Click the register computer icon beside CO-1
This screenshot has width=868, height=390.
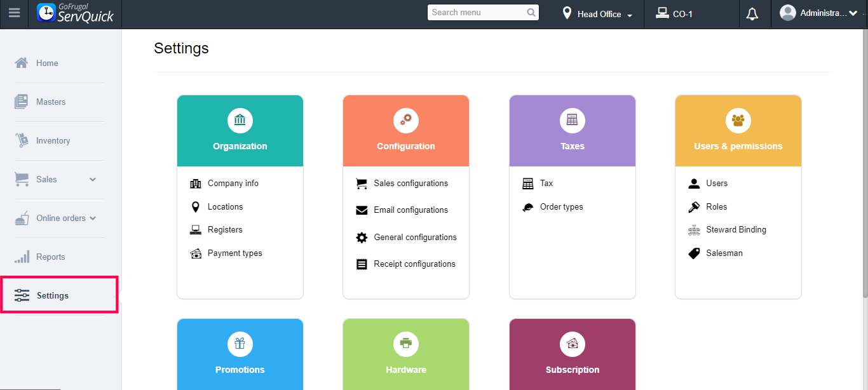[662, 13]
